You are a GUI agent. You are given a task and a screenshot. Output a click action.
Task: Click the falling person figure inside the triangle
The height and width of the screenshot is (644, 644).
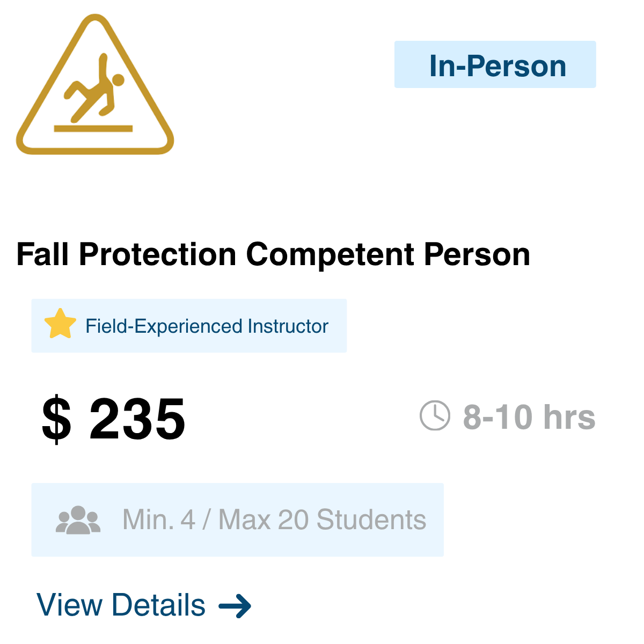click(94, 88)
